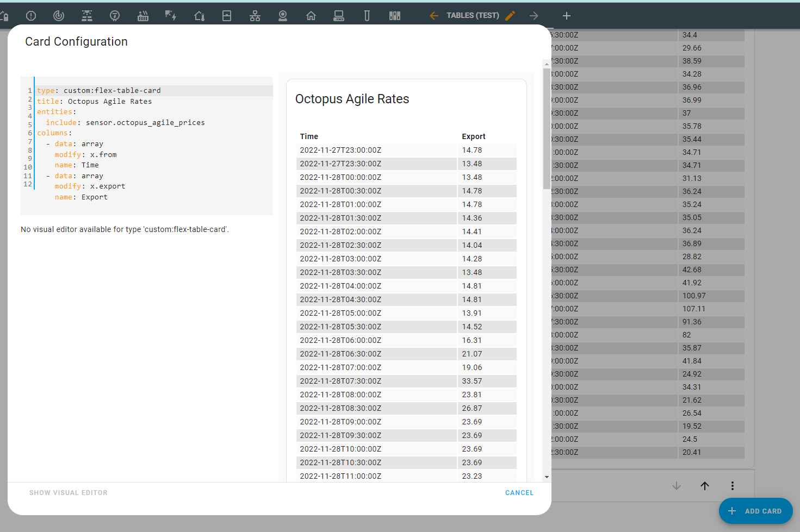Move card up with arrow
800x532 pixels.
click(705, 486)
